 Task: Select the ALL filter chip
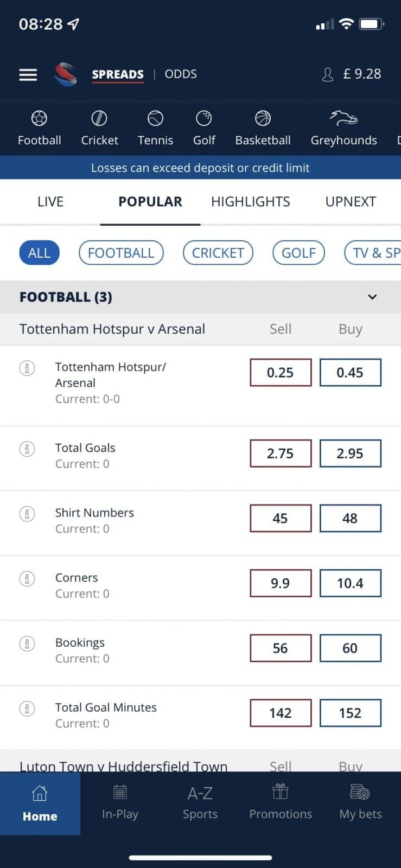39,253
